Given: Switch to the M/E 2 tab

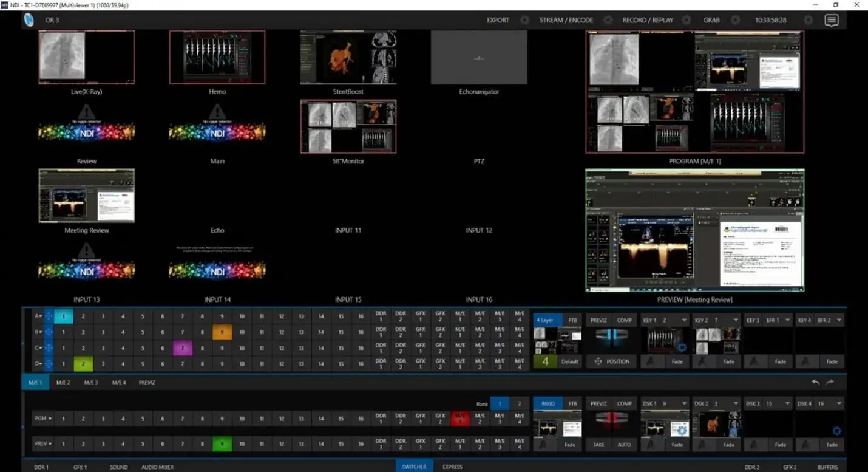Looking at the screenshot, I should 63,383.
